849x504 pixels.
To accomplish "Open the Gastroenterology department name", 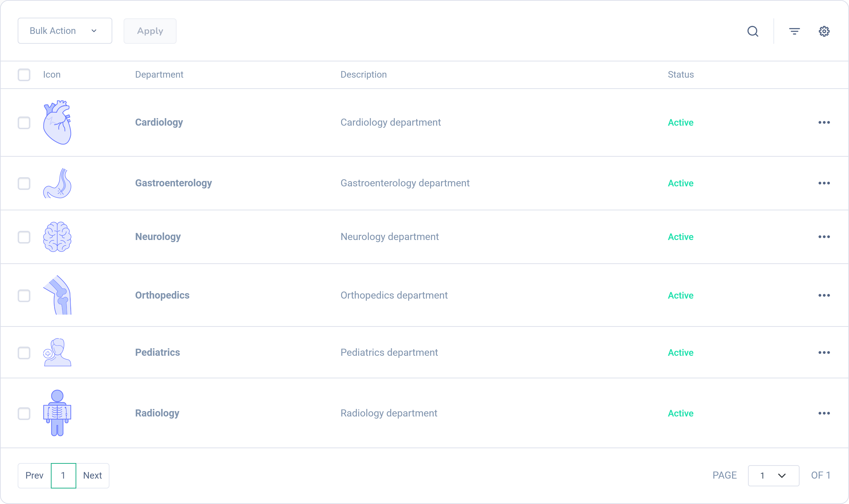I will [173, 183].
